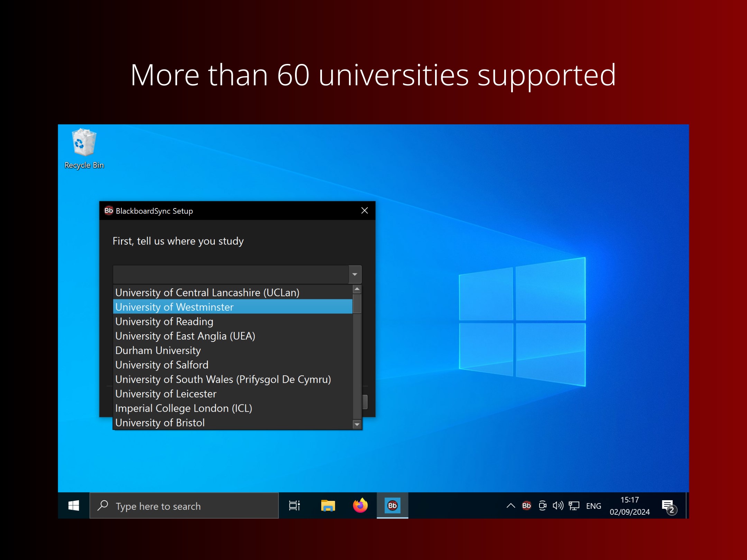Click the BlackboardSync taskbar button

(x=392, y=506)
